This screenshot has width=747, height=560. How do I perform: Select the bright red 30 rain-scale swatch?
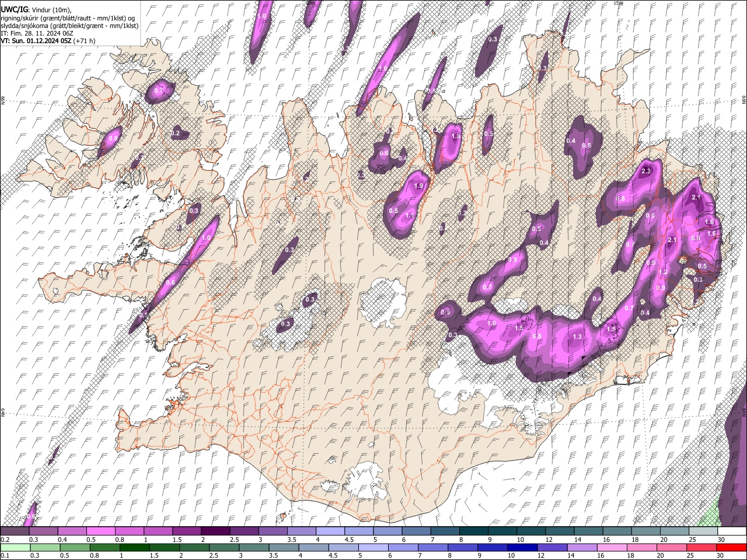[x=731, y=547]
